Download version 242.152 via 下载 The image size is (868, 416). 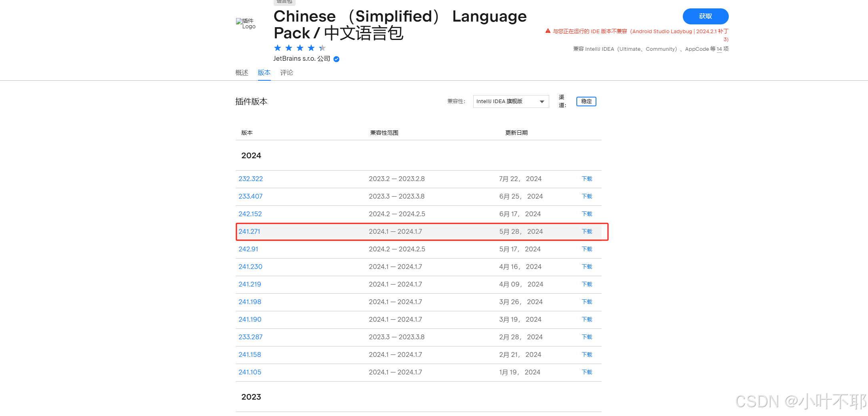[587, 214]
